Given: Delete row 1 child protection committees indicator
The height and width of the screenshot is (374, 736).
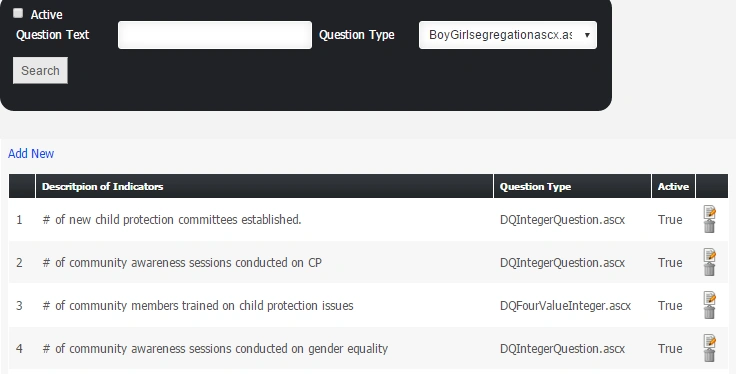Looking at the screenshot, I should point(710,226).
